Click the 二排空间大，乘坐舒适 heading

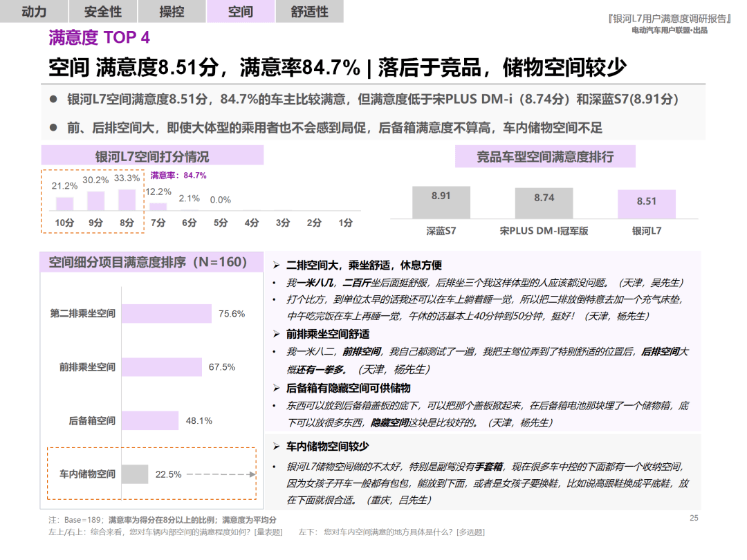(364, 265)
